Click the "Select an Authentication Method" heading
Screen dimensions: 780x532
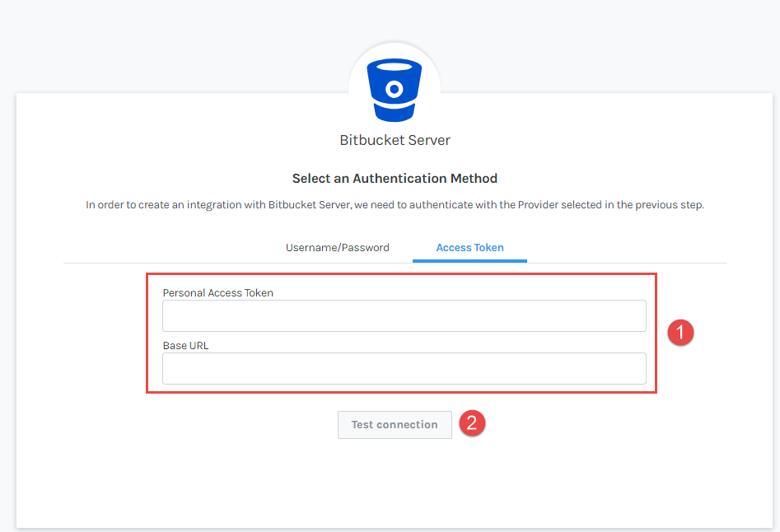pos(395,179)
